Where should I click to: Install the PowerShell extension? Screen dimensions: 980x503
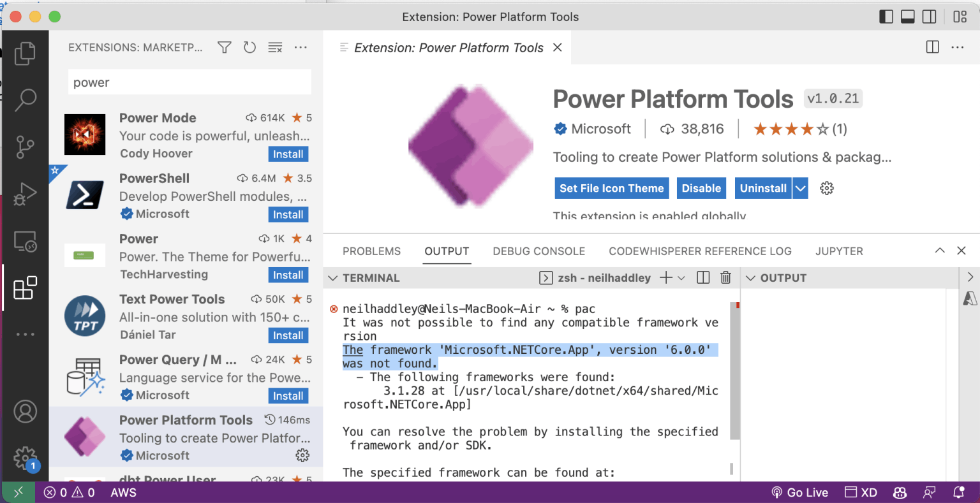288,215
